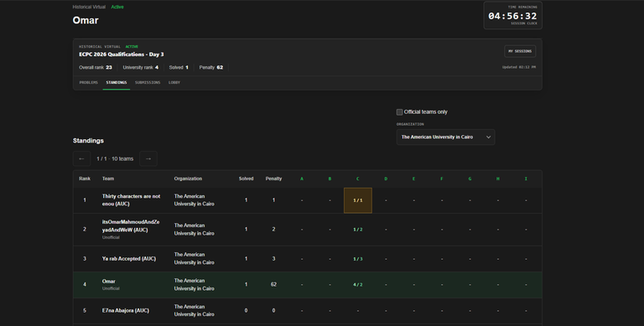Toggle Official teams only checkbox
Viewport: 644px width, 326px height.
tap(399, 112)
